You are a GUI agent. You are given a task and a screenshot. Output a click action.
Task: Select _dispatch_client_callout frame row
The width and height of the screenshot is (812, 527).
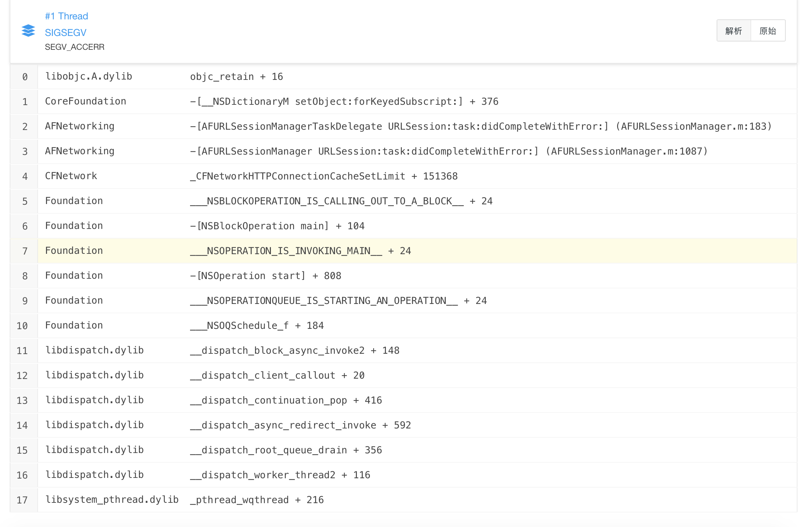pos(404,375)
